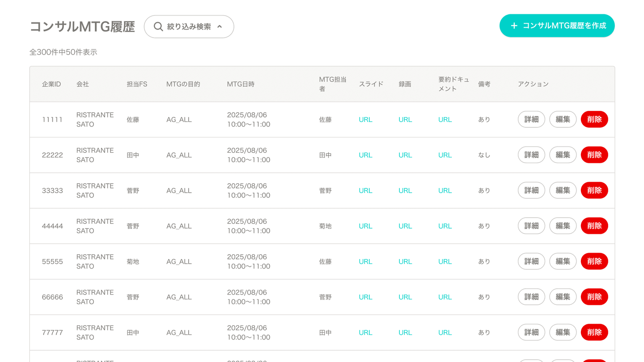Click the magnifier icon in the filter search

pyautogui.click(x=158, y=27)
